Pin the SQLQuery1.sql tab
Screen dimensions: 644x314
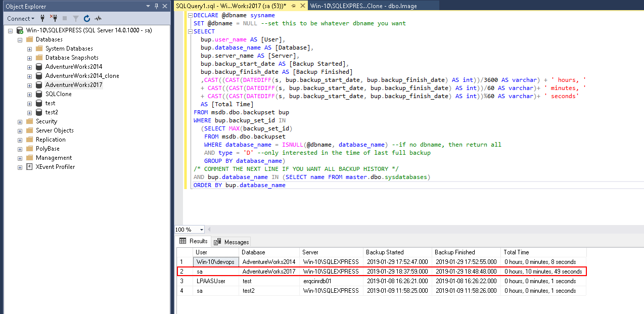(x=293, y=6)
